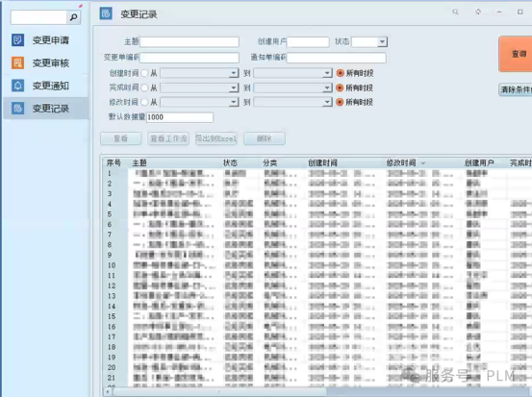
Task: Click the sidebar search magnifier icon
Action: point(74,17)
